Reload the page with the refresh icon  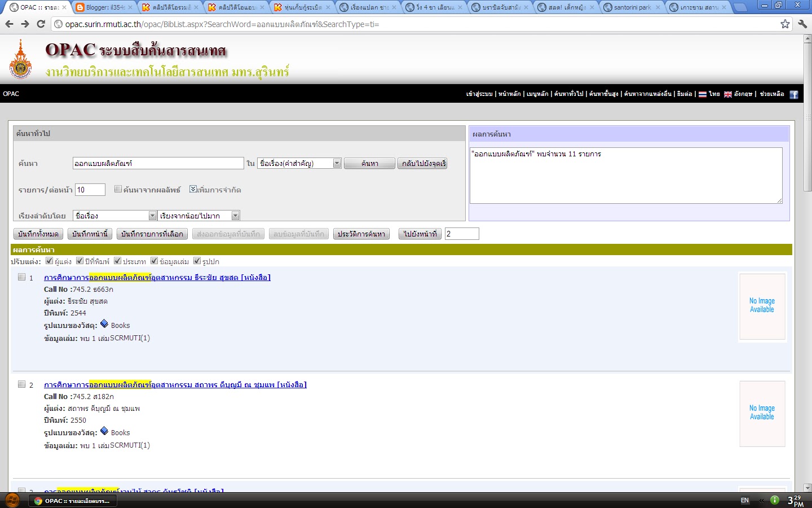click(41, 24)
